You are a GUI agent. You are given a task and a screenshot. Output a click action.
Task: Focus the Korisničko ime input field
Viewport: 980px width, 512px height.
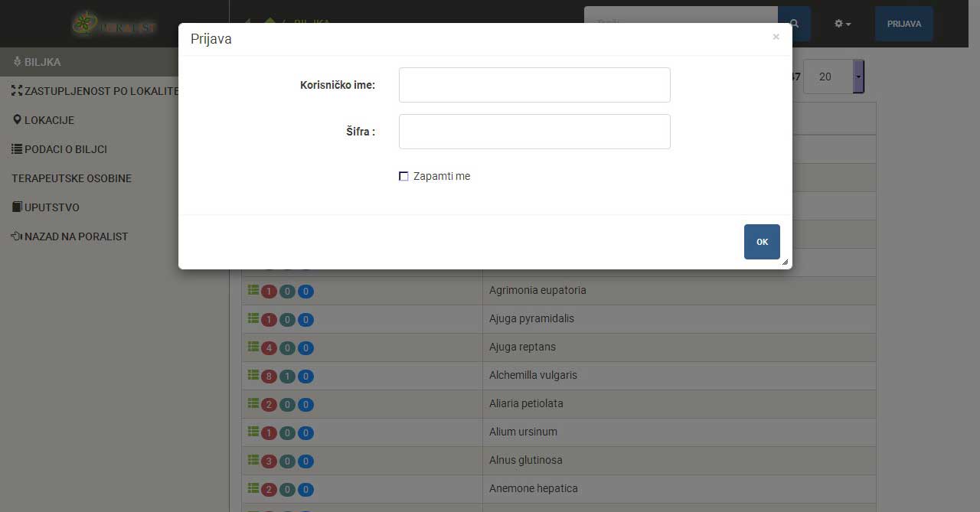coord(534,85)
